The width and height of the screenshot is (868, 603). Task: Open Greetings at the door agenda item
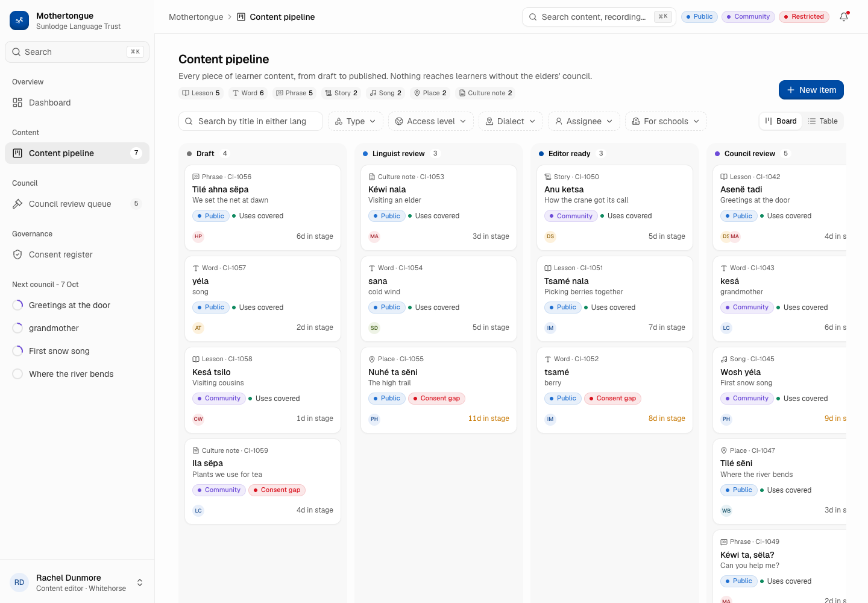click(77, 305)
